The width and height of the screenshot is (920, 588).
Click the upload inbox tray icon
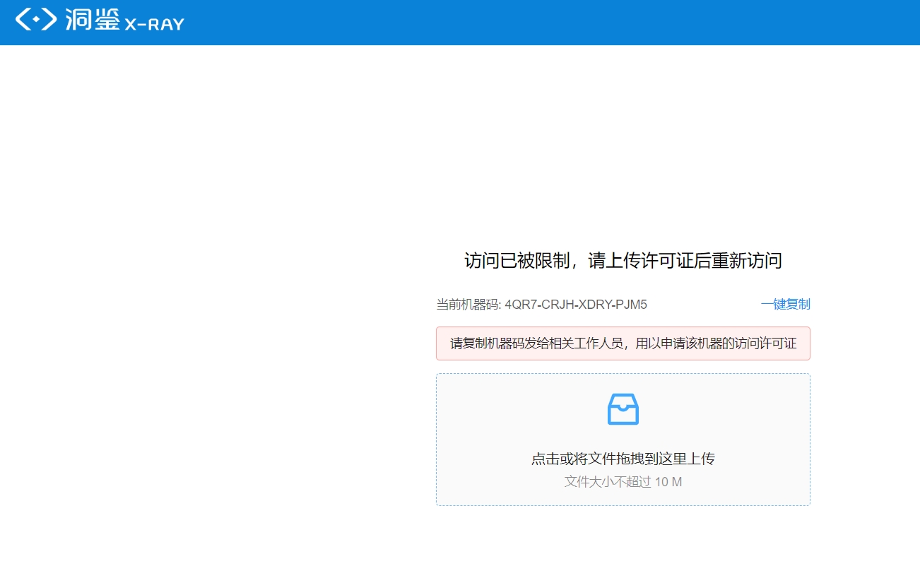click(623, 409)
